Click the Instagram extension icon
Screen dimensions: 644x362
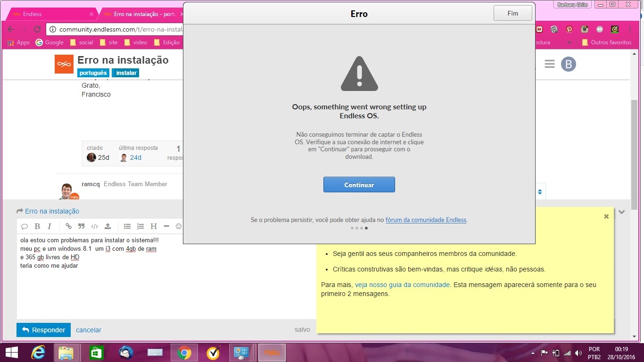[585, 29]
